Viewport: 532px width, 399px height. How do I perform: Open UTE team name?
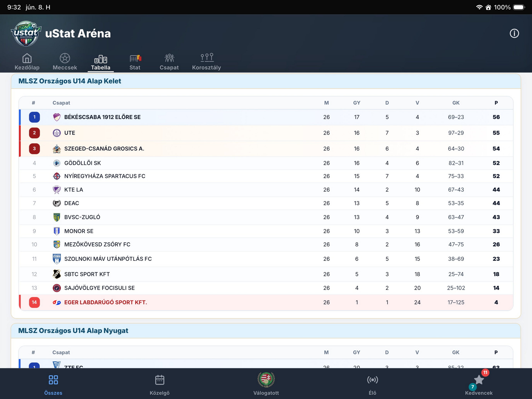click(70, 133)
